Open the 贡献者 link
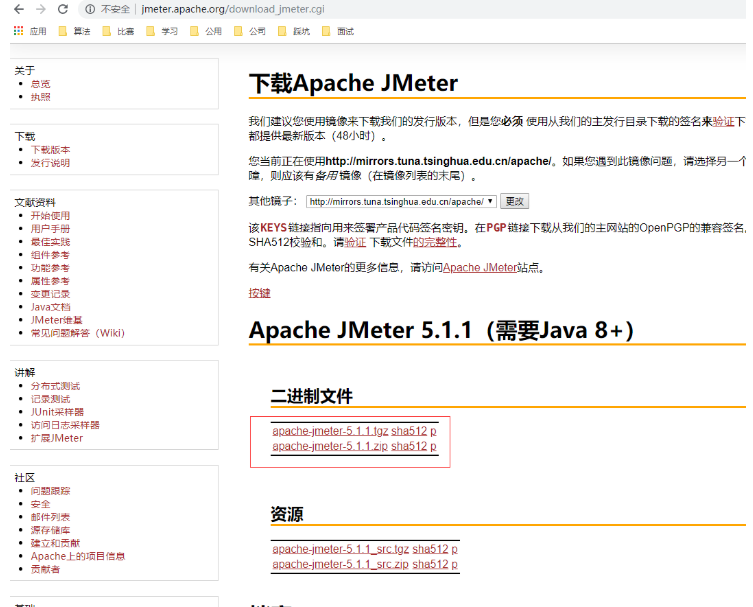Screen dimensions: 753x607 point(45,569)
